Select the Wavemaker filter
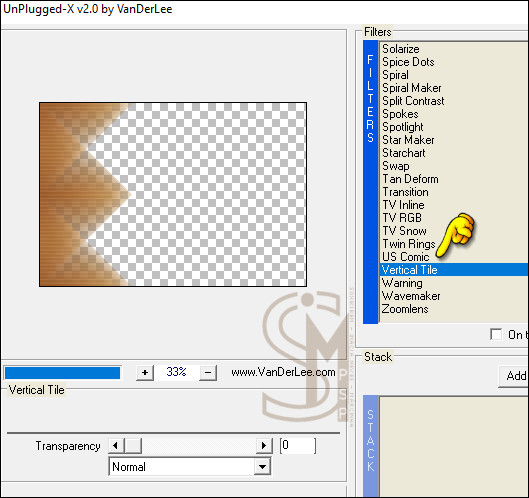The width and height of the screenshot is (529, 498). point(411,296)
